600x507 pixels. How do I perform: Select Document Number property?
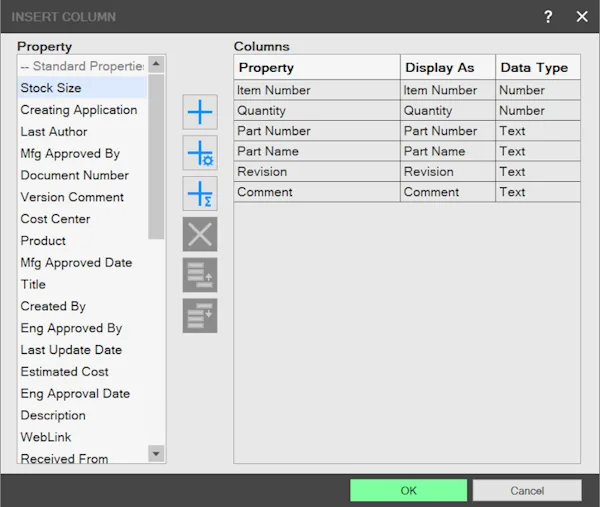point(82,175)
